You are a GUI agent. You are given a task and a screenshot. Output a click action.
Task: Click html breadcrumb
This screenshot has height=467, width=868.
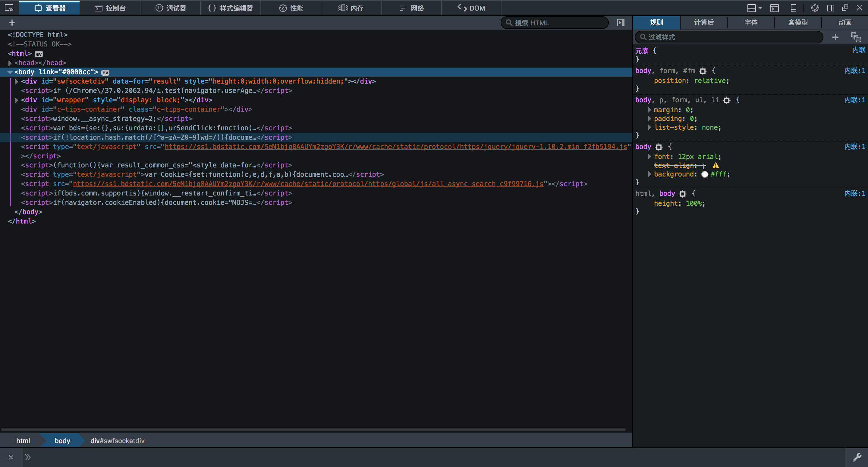click(23, 441)
